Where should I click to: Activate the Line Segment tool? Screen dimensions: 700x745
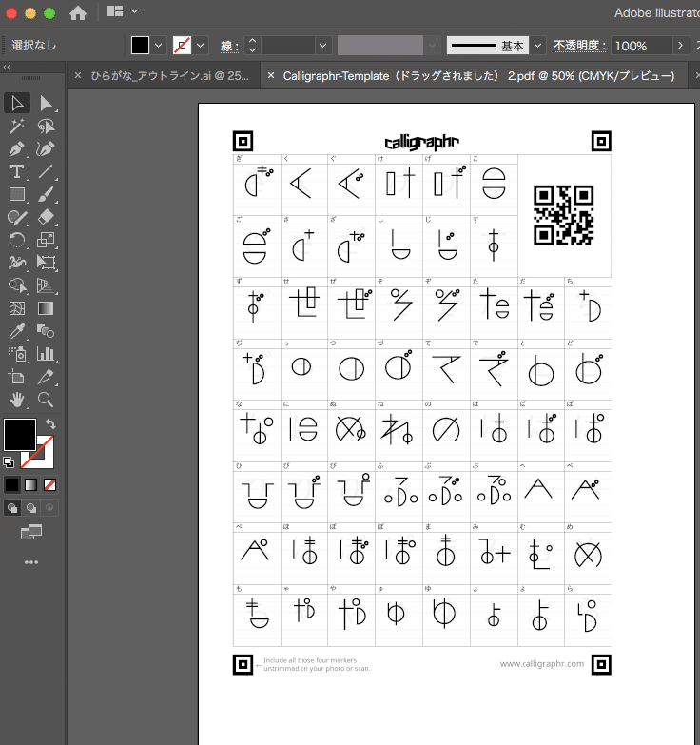[46, 171]
